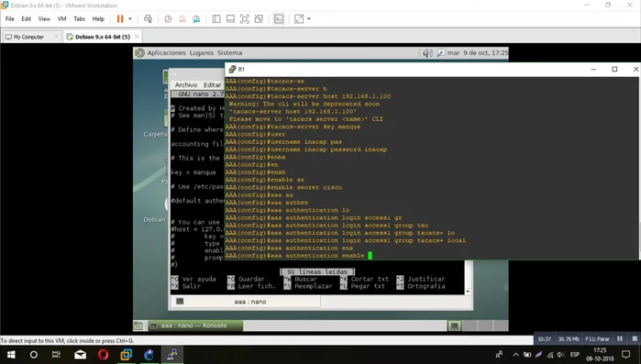This screenshot has width=641, height=364.
Task: Expand hidden system tray icons chevron
Action: pos(515,355)
